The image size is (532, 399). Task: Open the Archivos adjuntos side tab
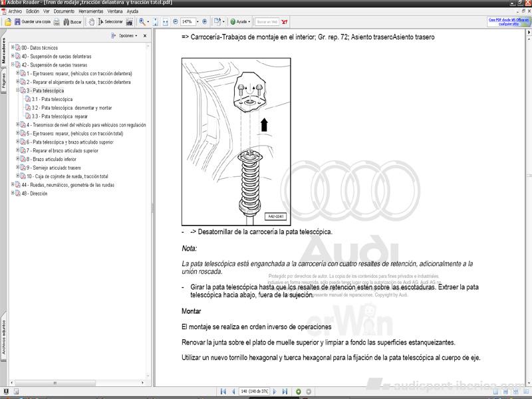3,337
